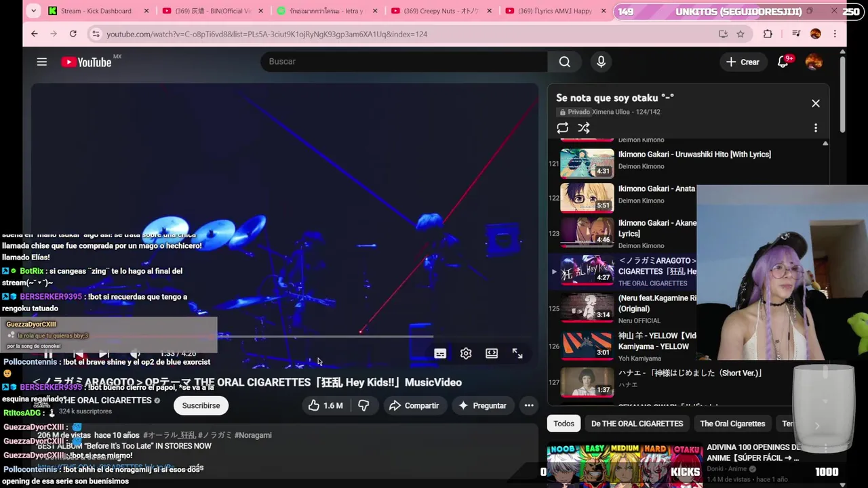The height and width of the screenshot is (488, 868).
Task: Switch to the Kick Dashboard tab
Action: point(96,11)
